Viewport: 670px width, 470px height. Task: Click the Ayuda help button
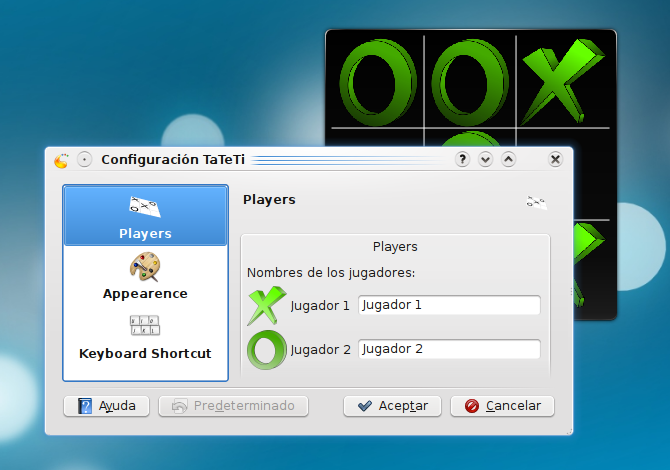point(106,406)
